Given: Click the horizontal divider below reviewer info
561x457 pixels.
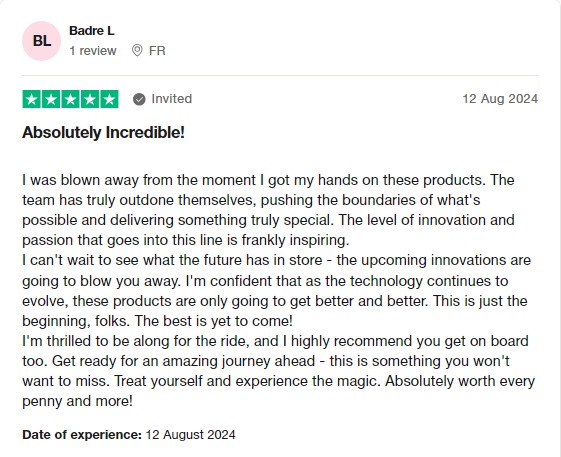Looking at the screenshot, I should pyautogui.click(x=280, y=76).
